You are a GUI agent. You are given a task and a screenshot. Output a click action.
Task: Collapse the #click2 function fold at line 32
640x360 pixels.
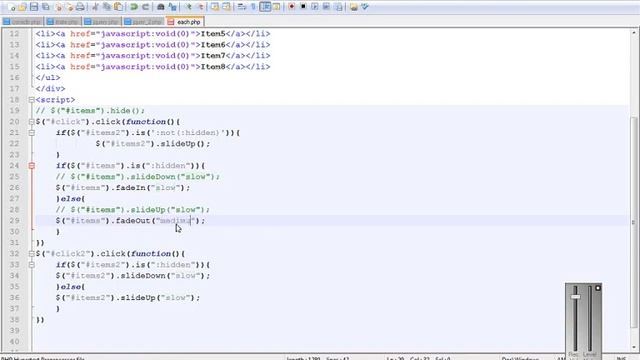coord(31,254)
